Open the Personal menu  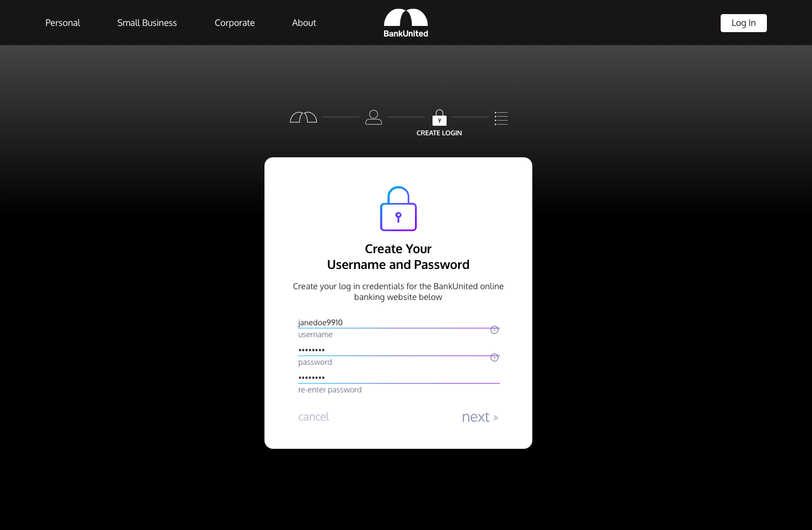(63, 23)
